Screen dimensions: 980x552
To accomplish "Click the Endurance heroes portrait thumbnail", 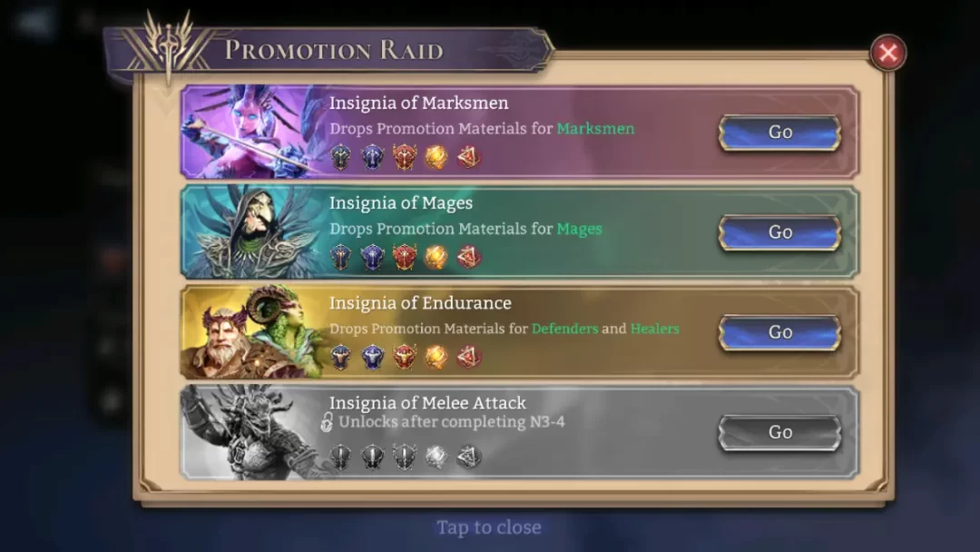I will pos(253,332).
